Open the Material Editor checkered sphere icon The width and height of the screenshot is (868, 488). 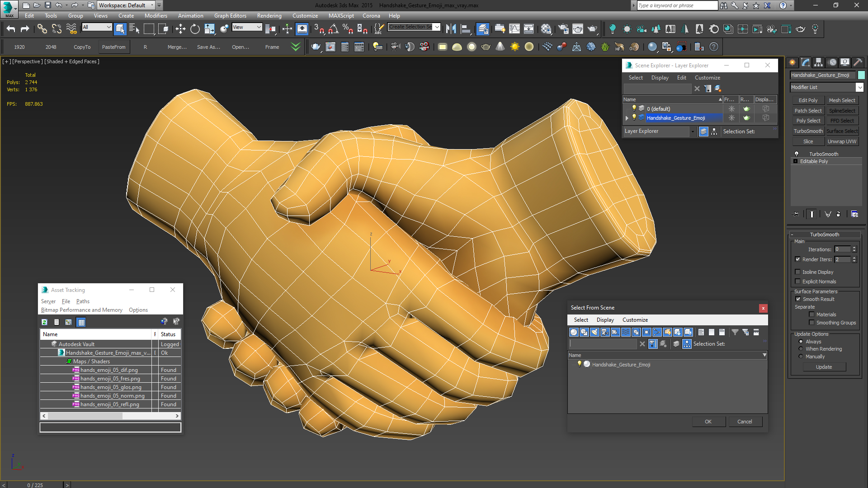pos(546,29)
